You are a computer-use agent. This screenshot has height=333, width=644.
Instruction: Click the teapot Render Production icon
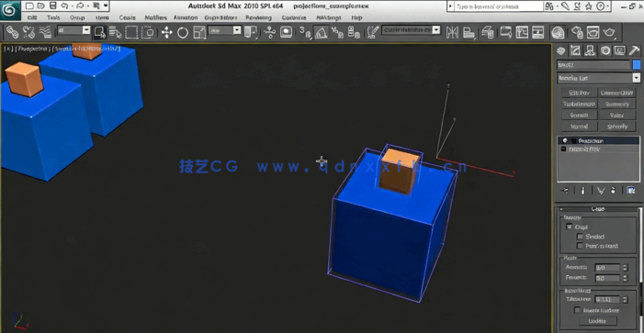tap(609, 32)
